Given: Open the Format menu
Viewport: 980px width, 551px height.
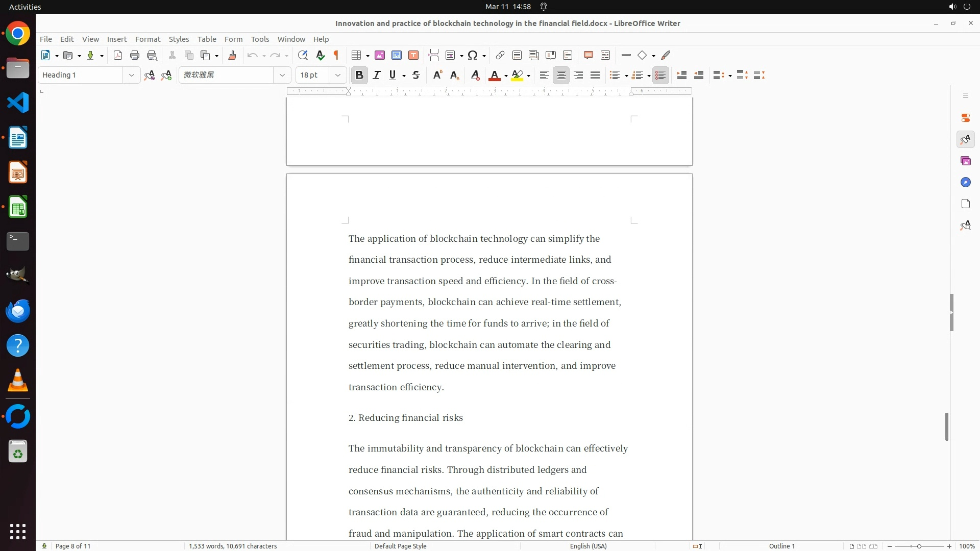Looking at the screenshot, I should pos(148,39).
